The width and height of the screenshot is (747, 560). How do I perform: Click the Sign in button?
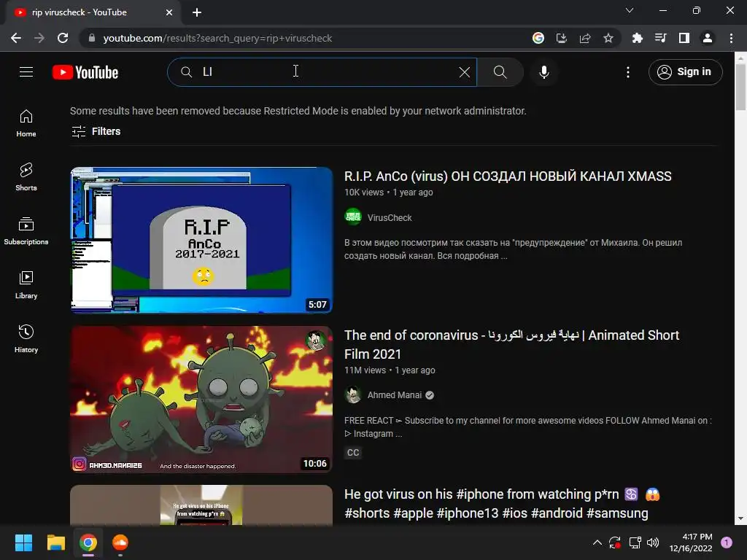click(685, 72)
